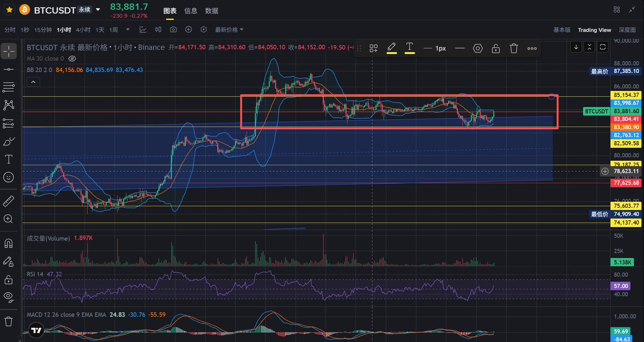Change text color with T swatch
The width and height of the screenshot is (644, 342).
pos(409,48)
